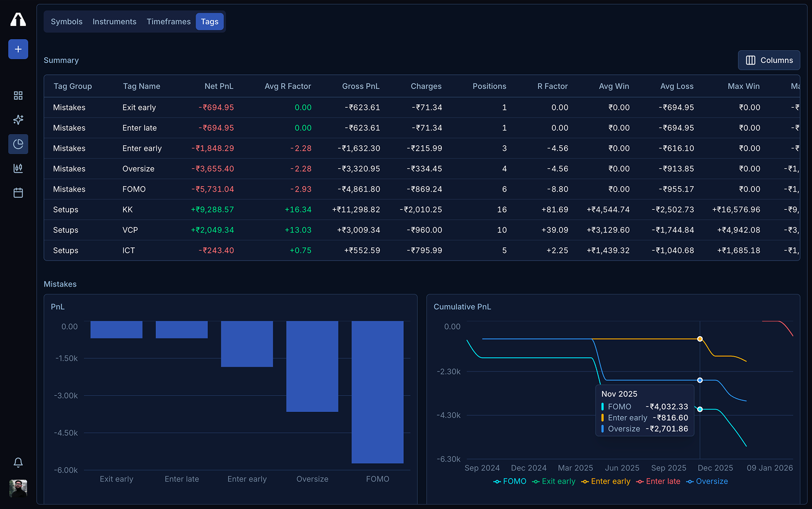
Task: Open the trade analysis candlestick icon
Action: pos(18,168)
